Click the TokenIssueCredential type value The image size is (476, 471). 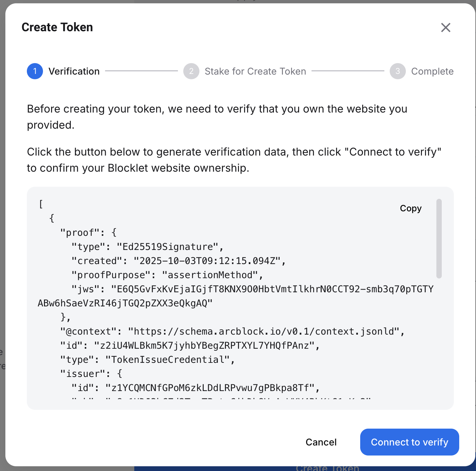168,360
